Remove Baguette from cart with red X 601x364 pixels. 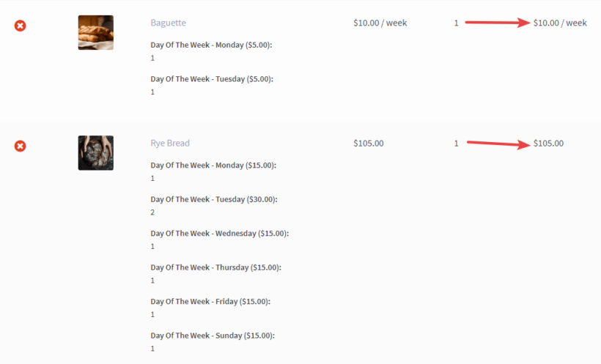[21, 26]
